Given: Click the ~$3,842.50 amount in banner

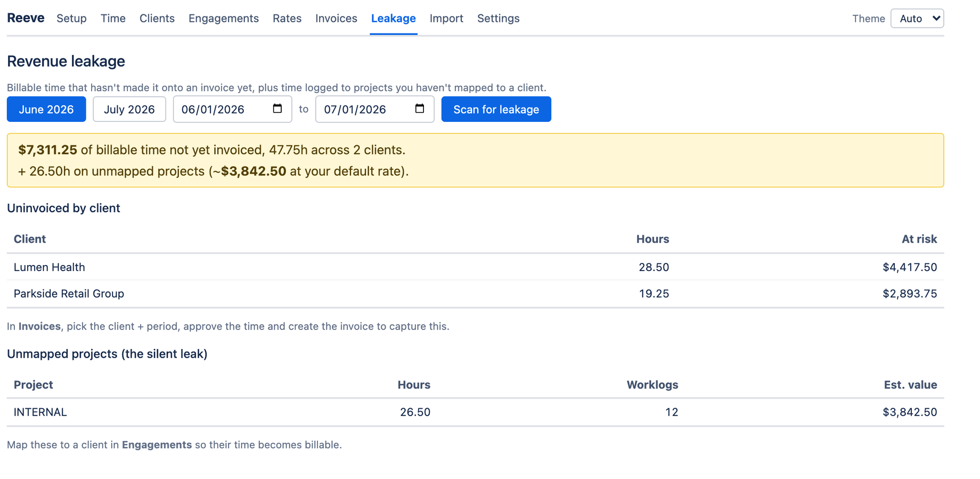Looking at the screenshot, I should point(250,171).
